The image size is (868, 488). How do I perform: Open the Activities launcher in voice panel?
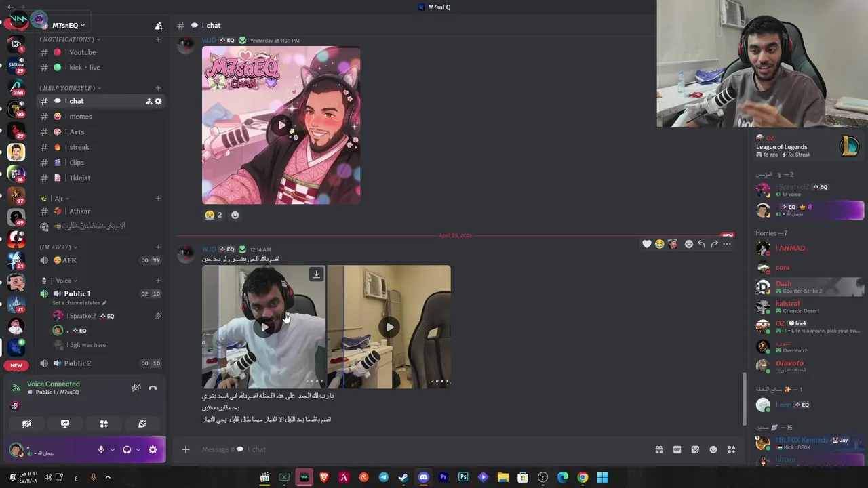pos(104,424)
